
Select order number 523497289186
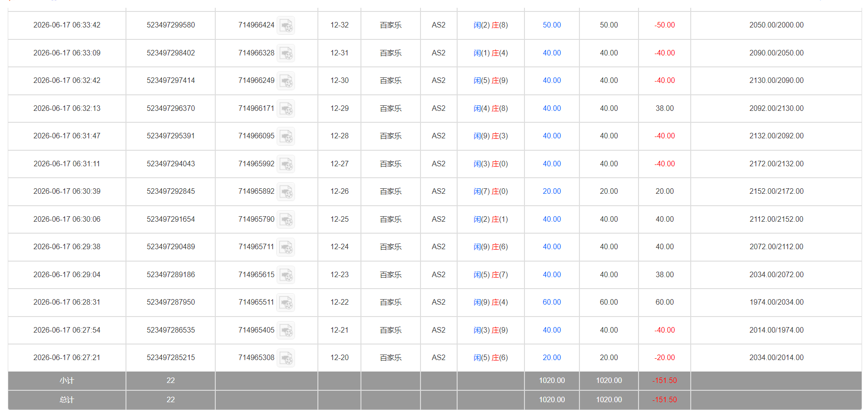[x=171, y=275]
